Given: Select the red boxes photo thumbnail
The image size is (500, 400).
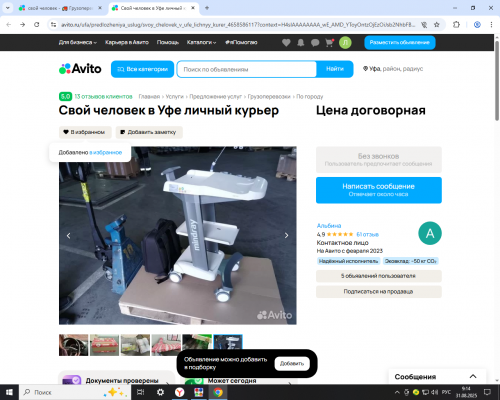Looking at the screenshot, I should coord(104,345).
